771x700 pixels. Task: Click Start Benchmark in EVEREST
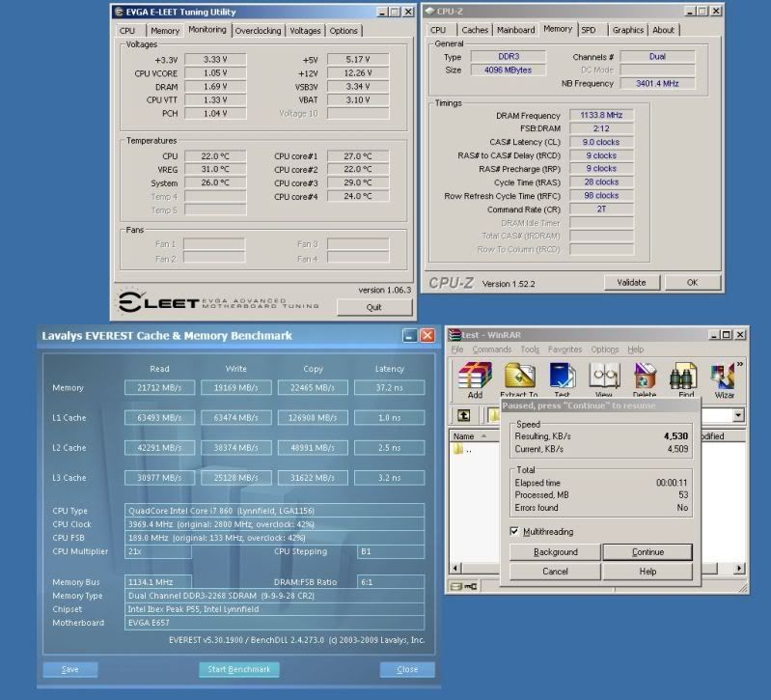(x=239, y=669)
